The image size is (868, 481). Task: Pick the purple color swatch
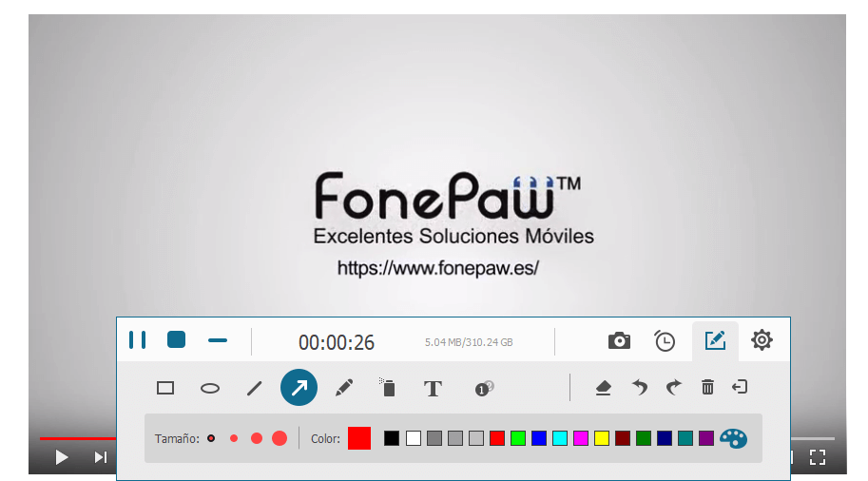click(x=706, y=438)
